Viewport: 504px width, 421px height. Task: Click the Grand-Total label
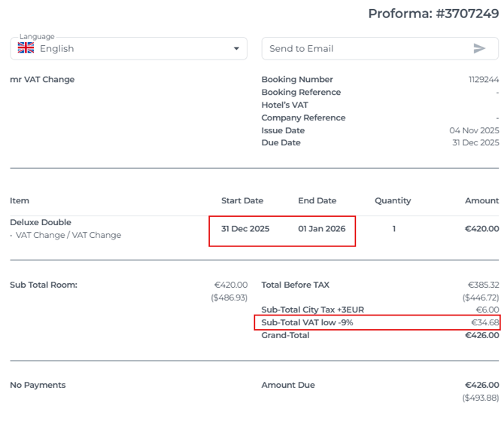[285, 335]
